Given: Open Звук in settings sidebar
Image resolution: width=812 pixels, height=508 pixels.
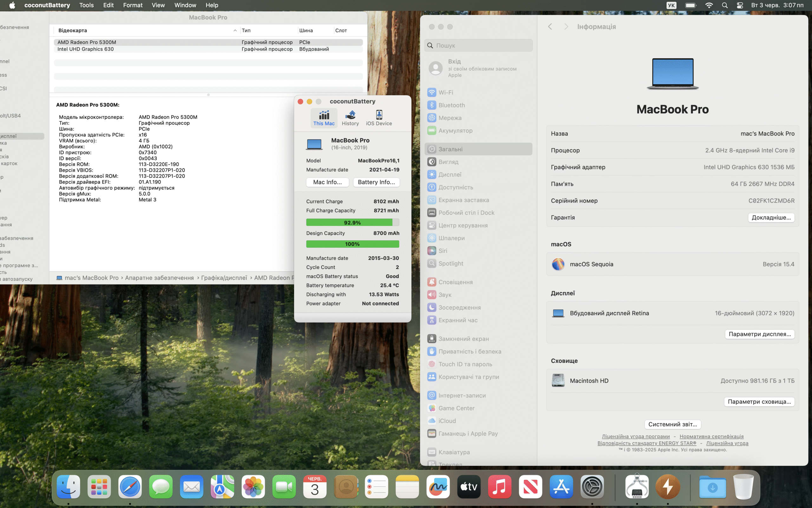Looking at the screenshot, I should 478,295.
